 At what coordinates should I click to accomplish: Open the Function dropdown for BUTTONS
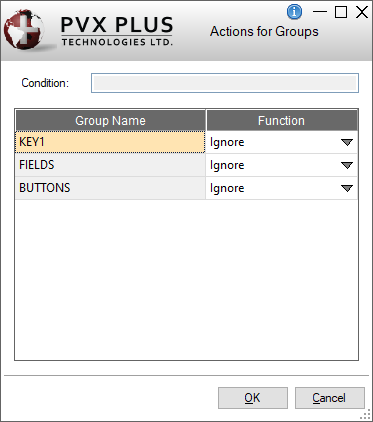point(347,188)
